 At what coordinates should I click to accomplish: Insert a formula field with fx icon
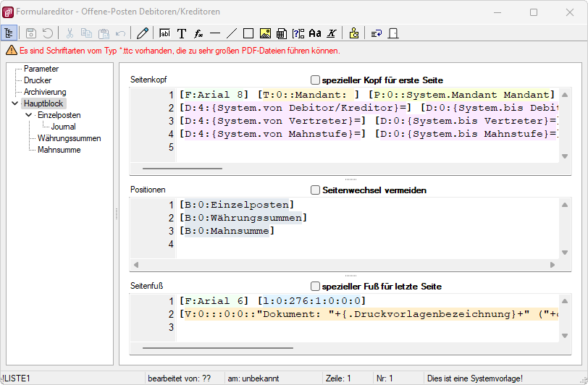198,33
